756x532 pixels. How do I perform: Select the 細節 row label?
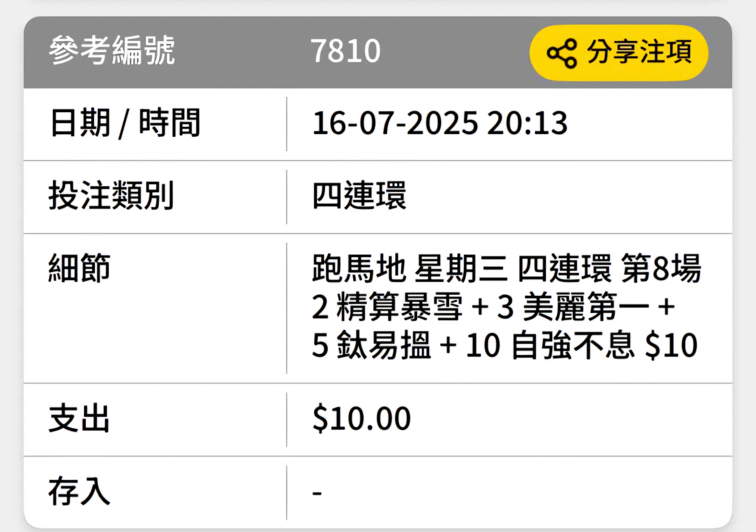(x=79, y=268)
